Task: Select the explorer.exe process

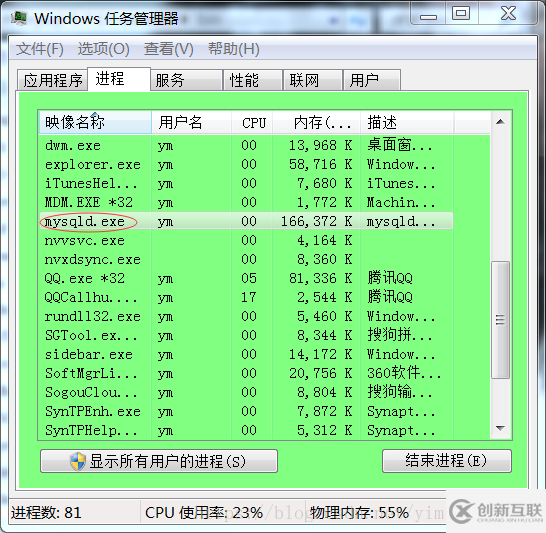Action: click(246, 164)
